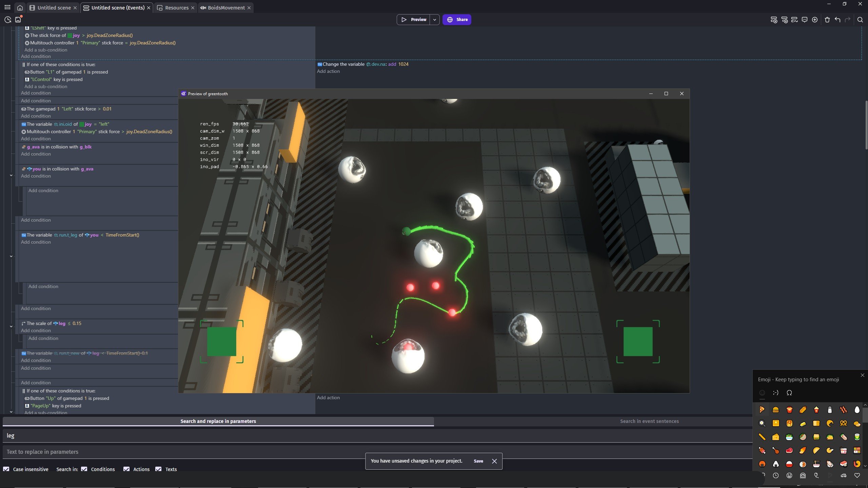Screen dimensions: 868x488
Task: Switch to the Omega symbols tab
Action: (x=789, y=393)
